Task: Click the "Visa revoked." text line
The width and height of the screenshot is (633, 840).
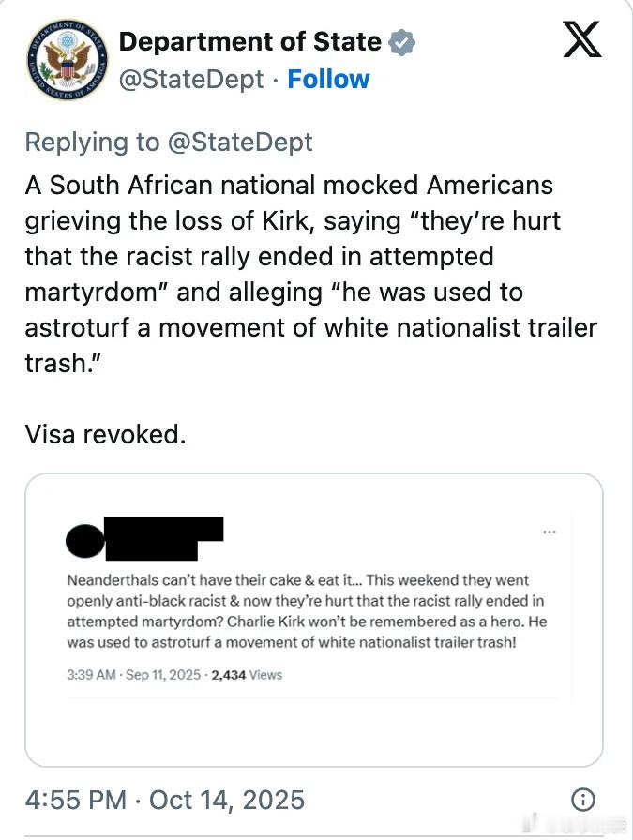Action: pos(105,435)
